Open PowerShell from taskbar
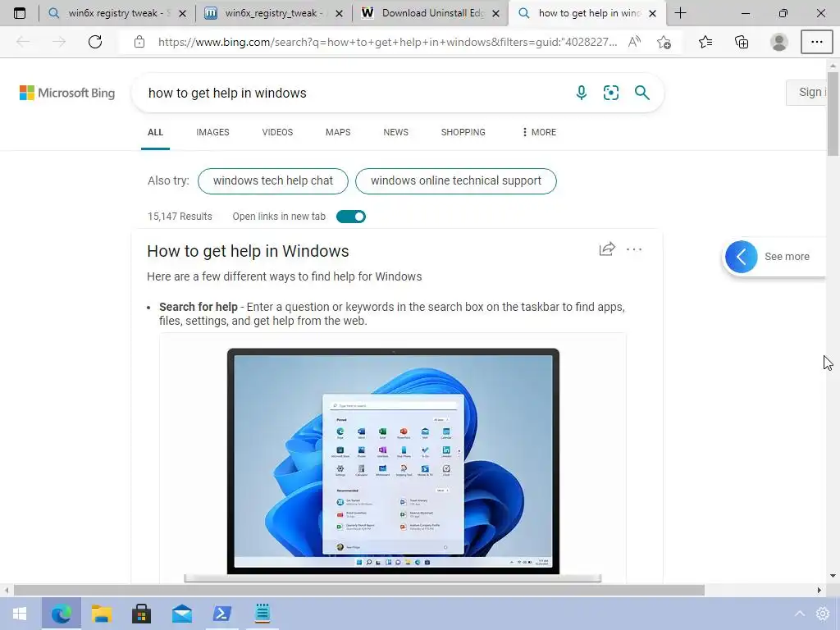The height and width of the screenshot is (630, 840). point(221,614)
